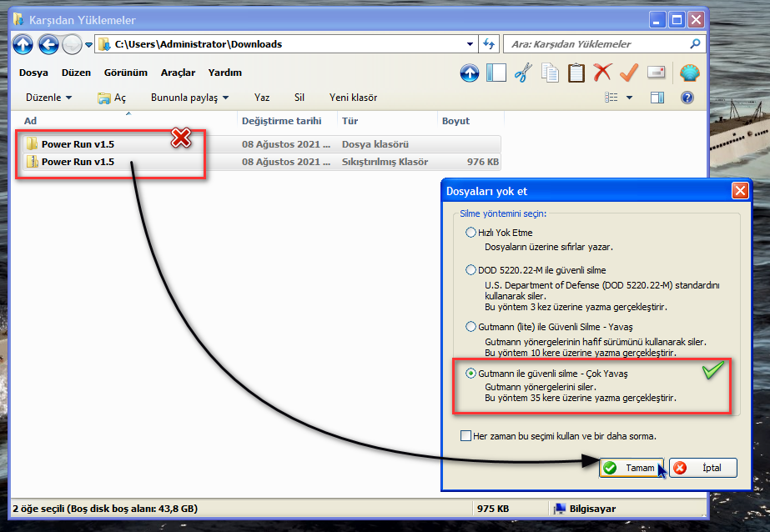Click the İptal button
The width and height of the screenshot is (770, 532).
(703, 468)
